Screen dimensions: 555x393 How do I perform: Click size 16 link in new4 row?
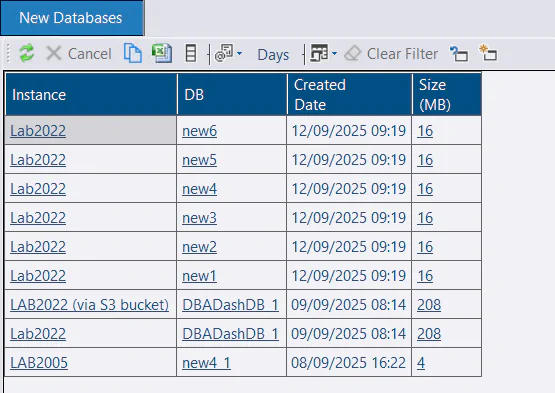point(425,189)
